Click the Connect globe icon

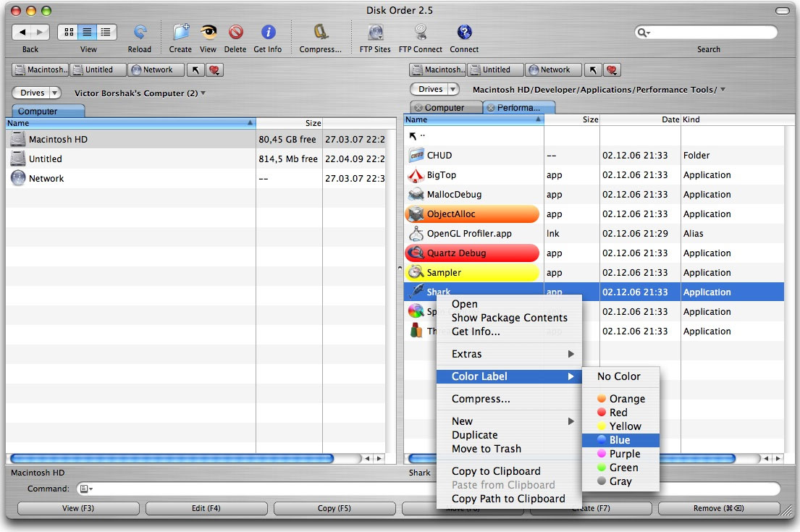pos(464,32)
